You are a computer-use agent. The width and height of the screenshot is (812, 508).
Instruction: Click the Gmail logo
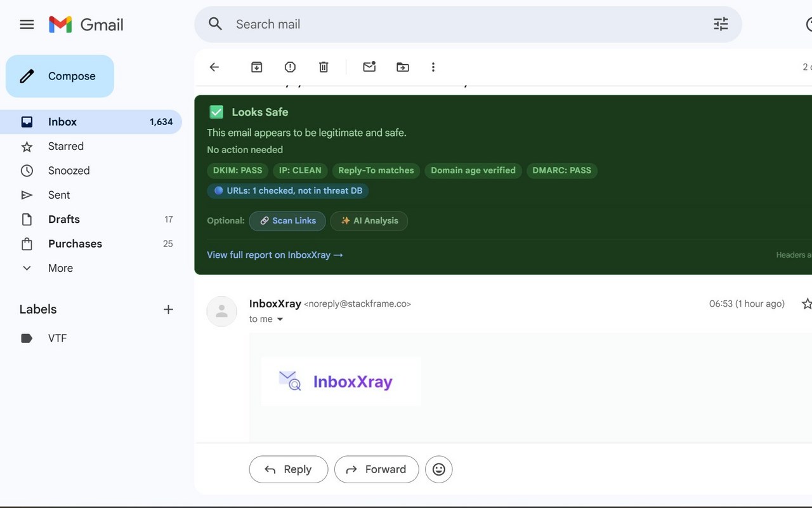pyautogui.click(x=86, y=25)
